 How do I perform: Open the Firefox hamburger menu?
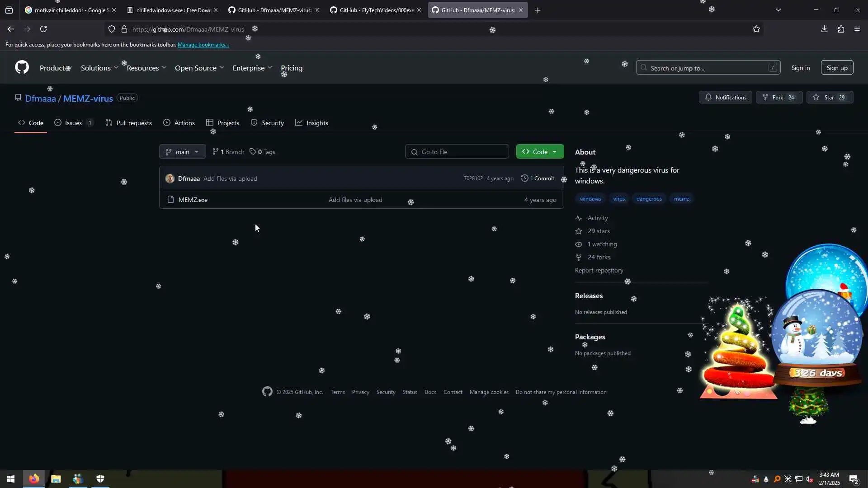(x=857, y=29)
